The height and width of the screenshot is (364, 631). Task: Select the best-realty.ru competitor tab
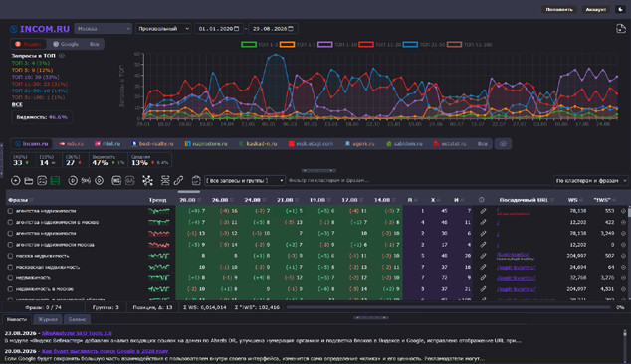point(152,144)
